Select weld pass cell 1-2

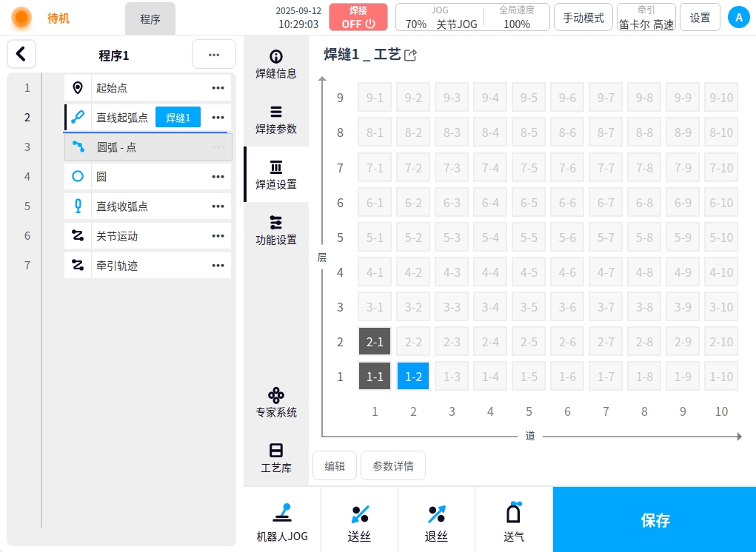pos(413,377)
